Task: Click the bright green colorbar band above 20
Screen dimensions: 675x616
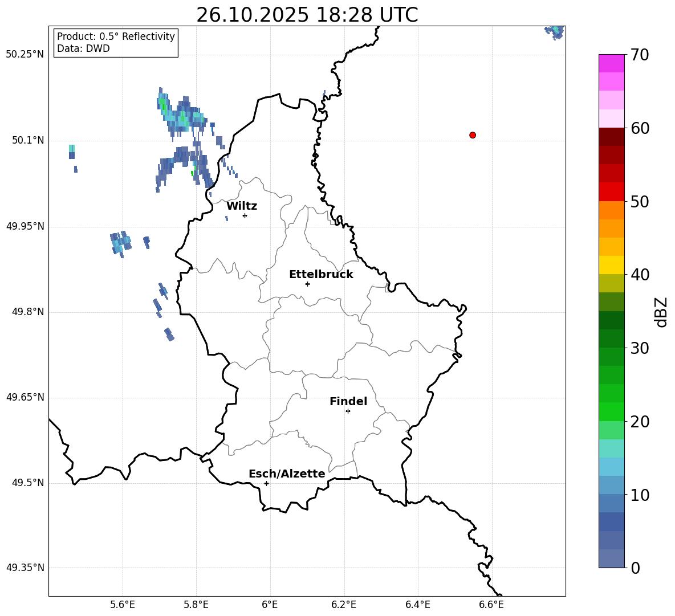Action: [x=611, y=411]
